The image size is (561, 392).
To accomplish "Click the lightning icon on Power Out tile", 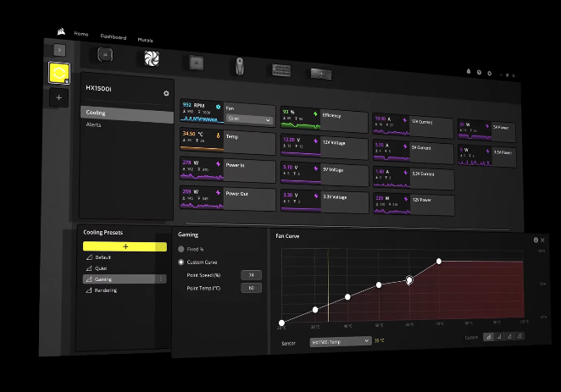I will (x=219, y=192).
